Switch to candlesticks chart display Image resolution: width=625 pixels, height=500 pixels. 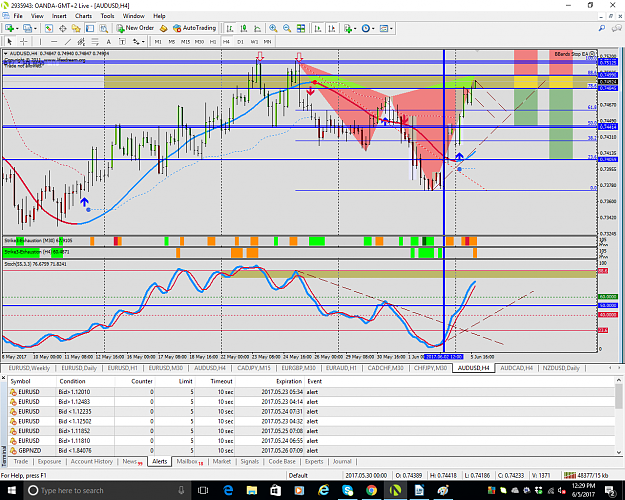coord(244,28)
